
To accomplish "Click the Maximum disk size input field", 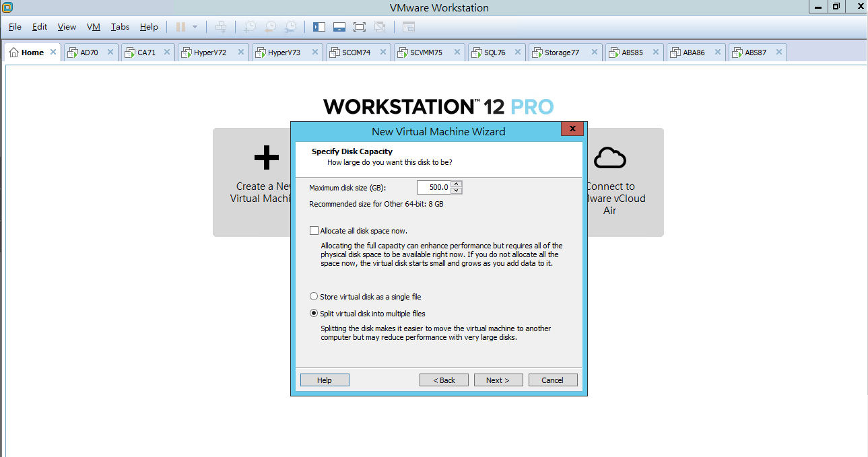I will [x=434, y=187].
